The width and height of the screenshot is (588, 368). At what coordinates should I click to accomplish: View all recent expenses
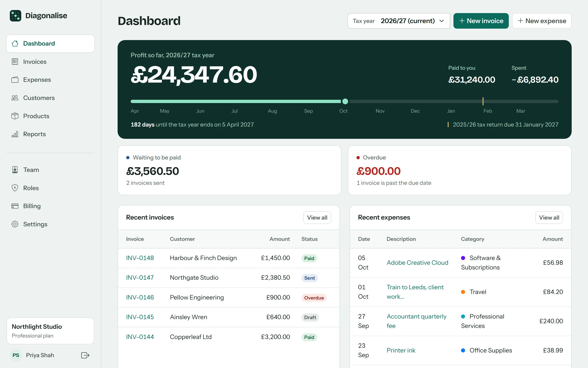point(549,218)
